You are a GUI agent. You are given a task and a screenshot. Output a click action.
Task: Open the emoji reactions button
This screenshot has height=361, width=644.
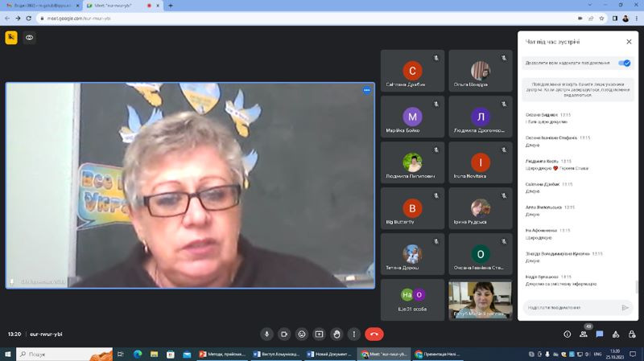(302, 334)
